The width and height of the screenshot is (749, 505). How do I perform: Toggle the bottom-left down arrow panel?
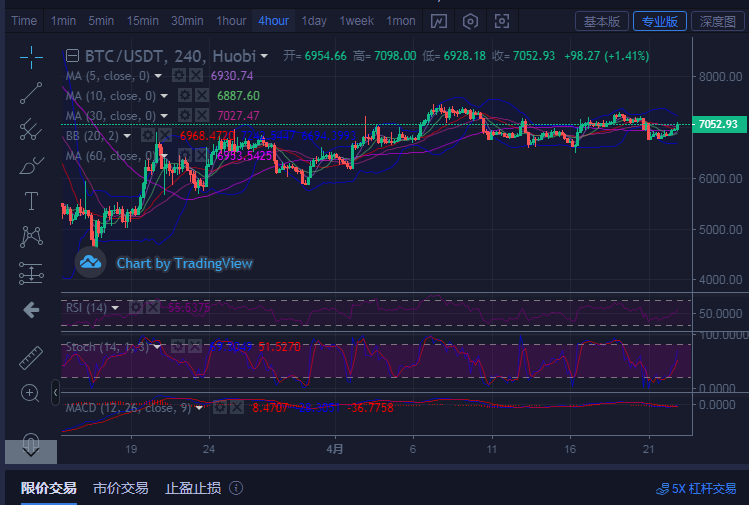point(31,451)
